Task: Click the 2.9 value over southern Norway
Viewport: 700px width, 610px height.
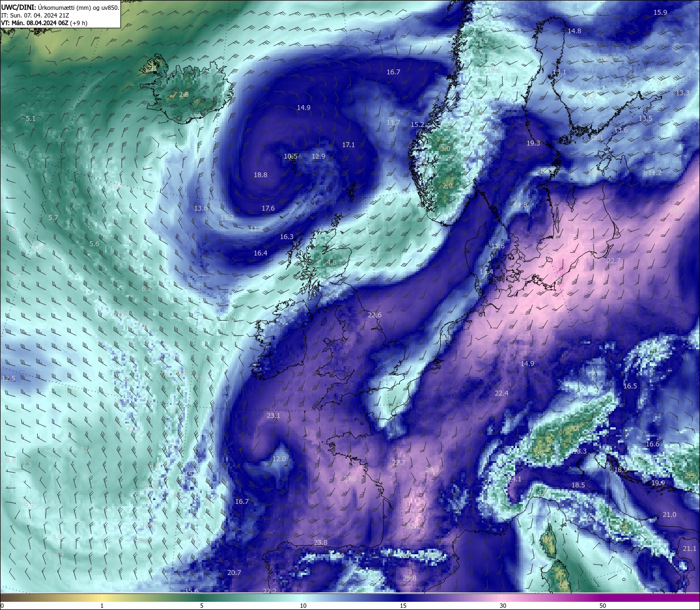Action: [x=447, y=186]
